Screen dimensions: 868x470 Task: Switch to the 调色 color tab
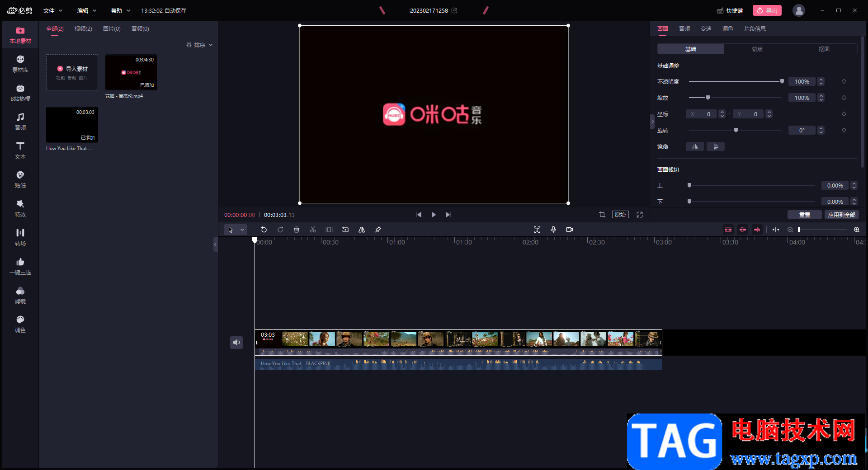coord(728,28)
